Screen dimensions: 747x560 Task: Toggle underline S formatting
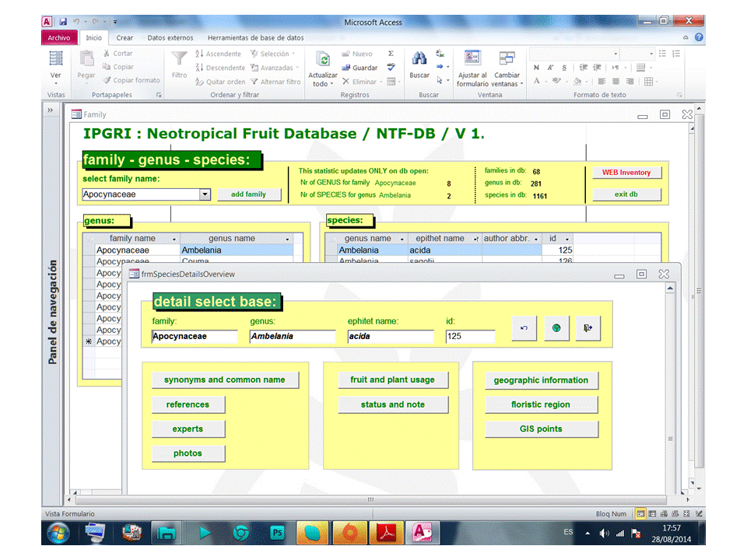(564, 68)
